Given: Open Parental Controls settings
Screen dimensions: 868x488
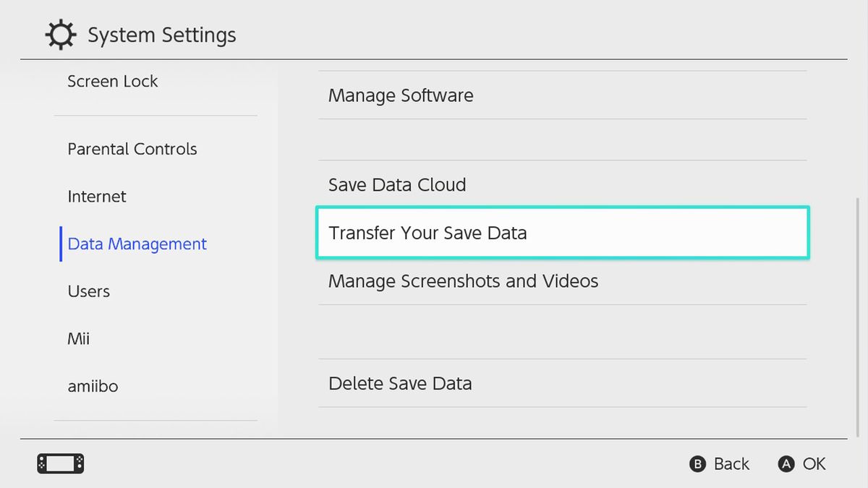Looking at the screenshot, I should 132,149.
